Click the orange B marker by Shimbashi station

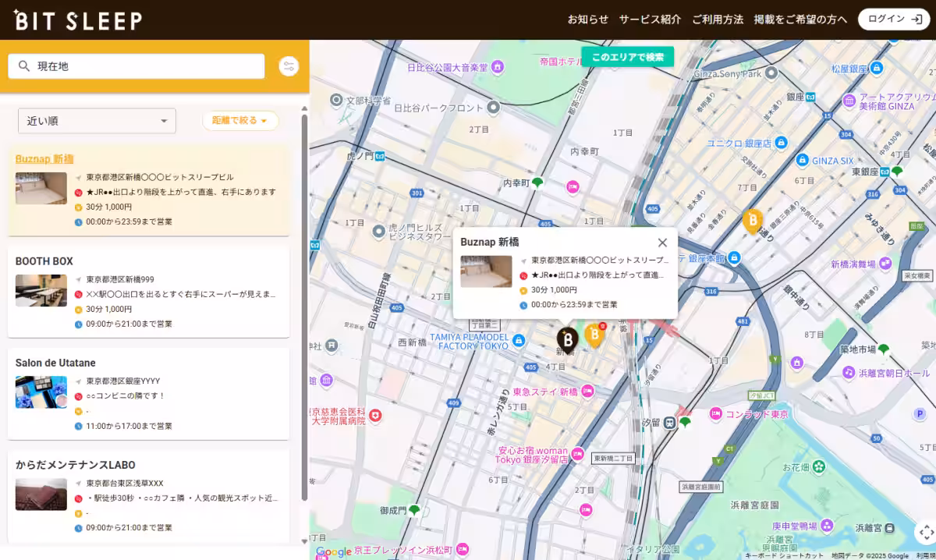point(594,335)
